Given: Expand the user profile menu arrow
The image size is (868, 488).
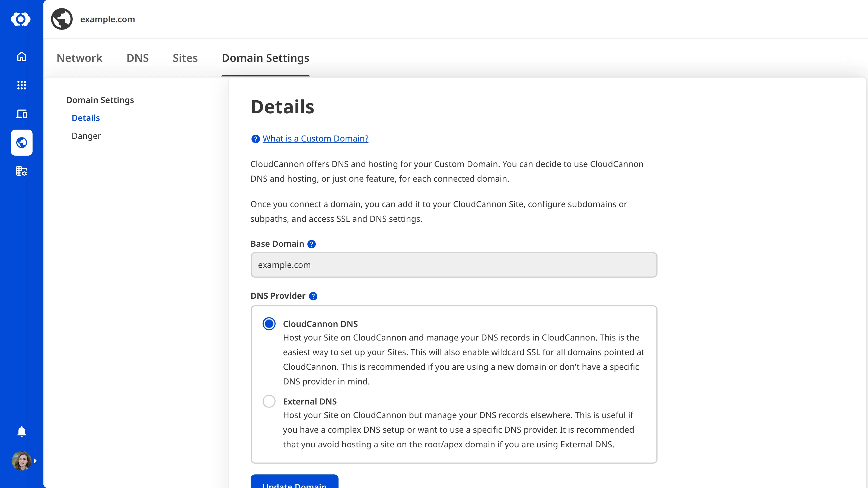Looking at the screenshot, I should 36,461.
